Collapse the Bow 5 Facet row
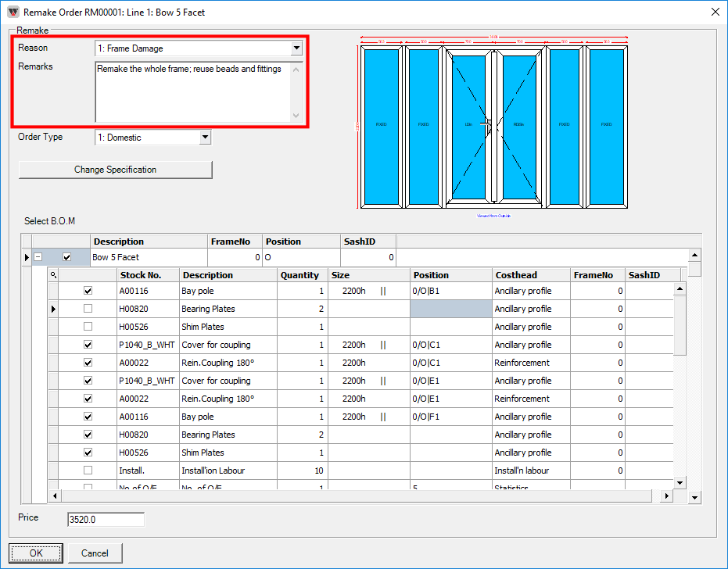This screenshot has width=728, height=569. tap(38, 257)
